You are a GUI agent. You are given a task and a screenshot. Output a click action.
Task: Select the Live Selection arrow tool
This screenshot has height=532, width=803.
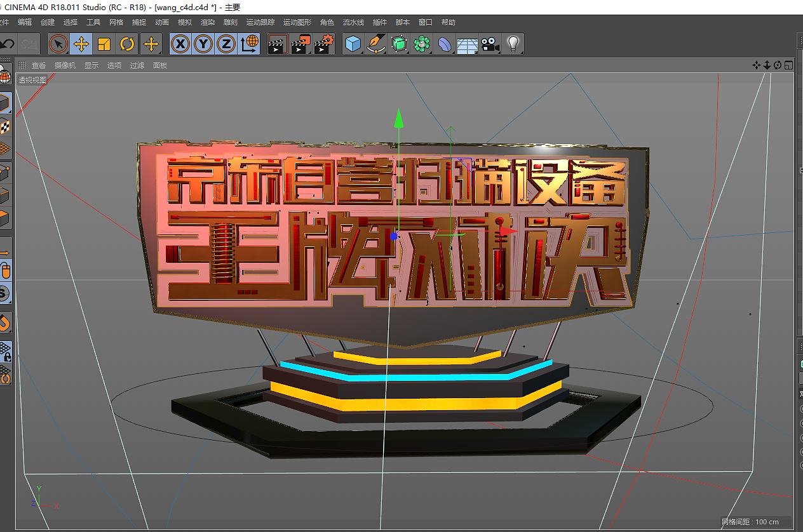coord(58,44)
